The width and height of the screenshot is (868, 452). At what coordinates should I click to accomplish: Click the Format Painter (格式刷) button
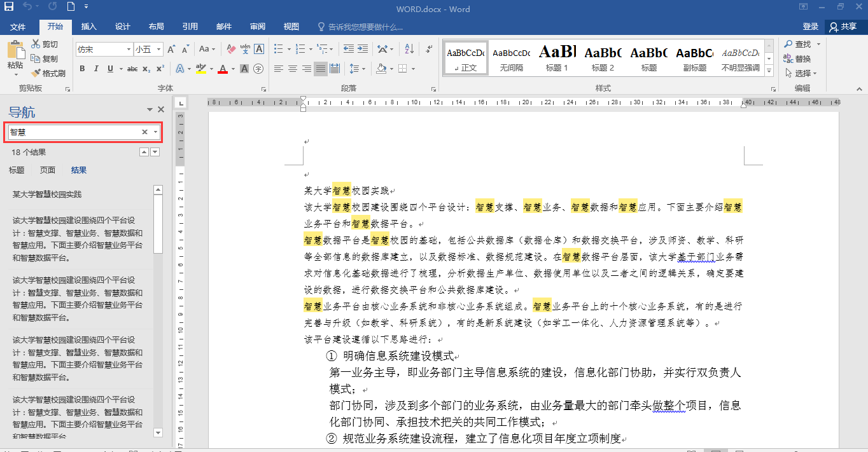(x=48, y=73)
